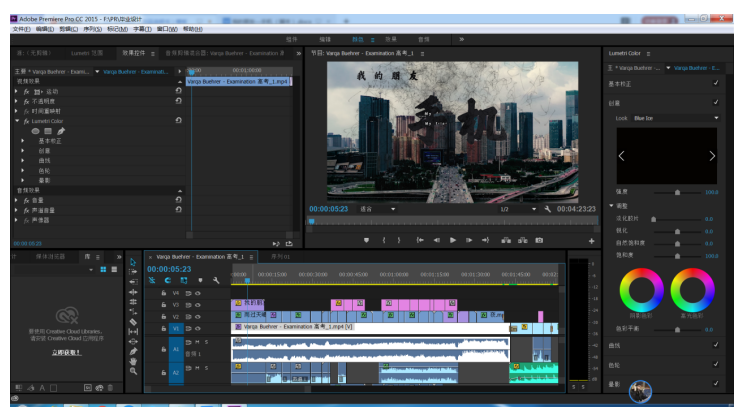
Task: Open timeline display settings wrench
Action: tap(216, 281)
